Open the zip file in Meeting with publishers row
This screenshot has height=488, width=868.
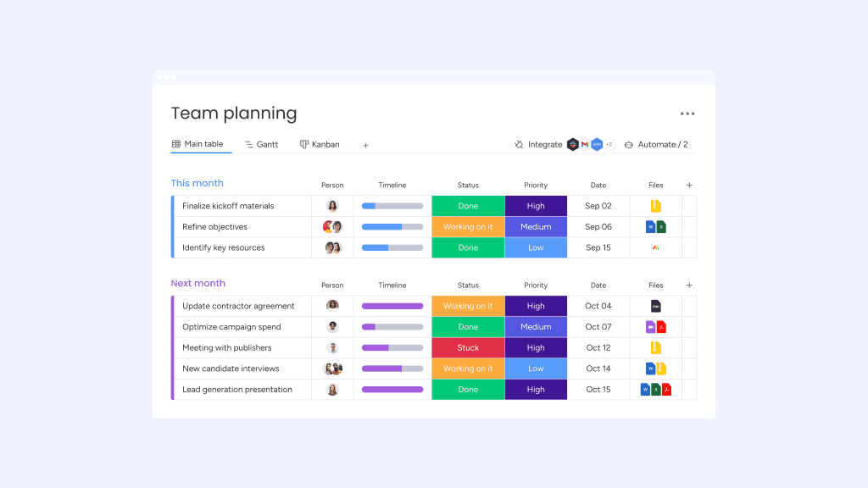(x=655, y=348)
